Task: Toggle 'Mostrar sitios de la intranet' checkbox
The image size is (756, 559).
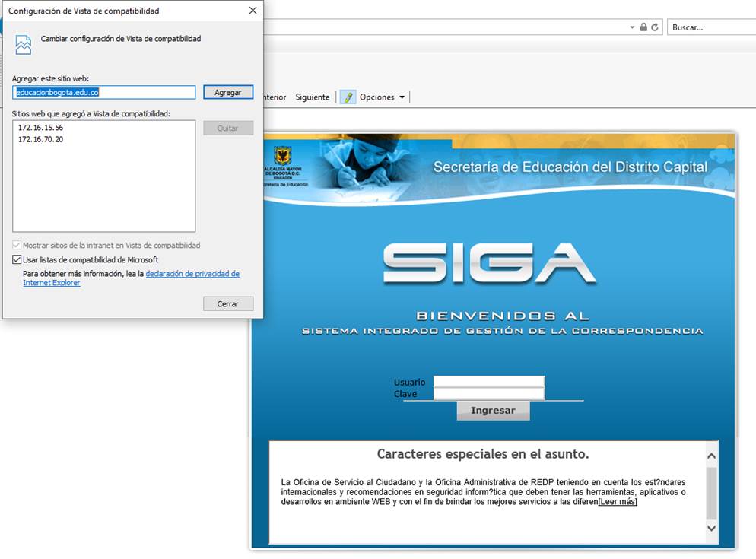Action: (x=17, y=245)
